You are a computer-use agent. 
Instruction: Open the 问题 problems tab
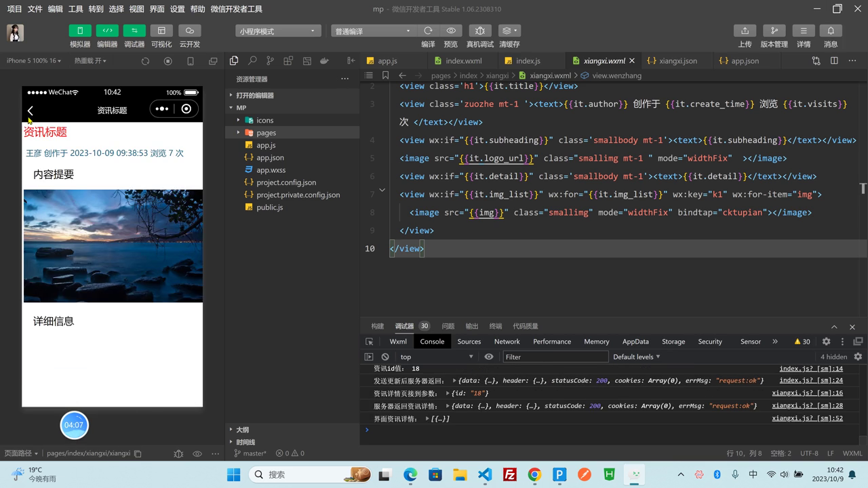click(x=448, y=326)
